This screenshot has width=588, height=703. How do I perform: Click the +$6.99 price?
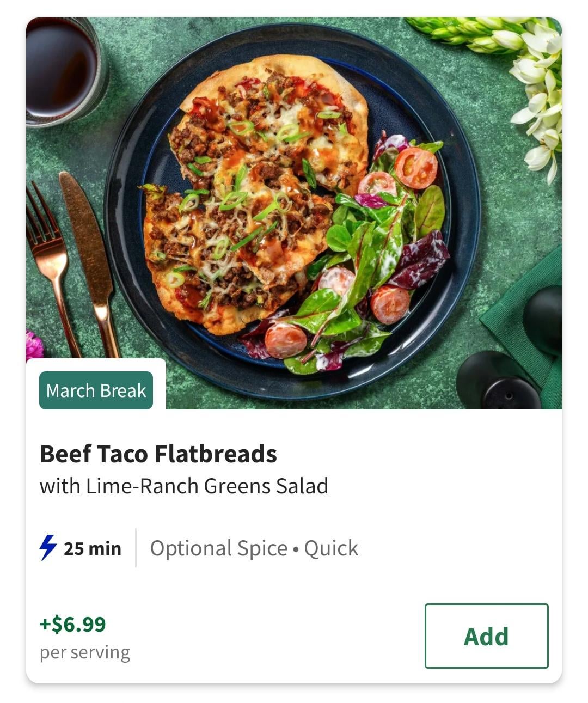72,624
